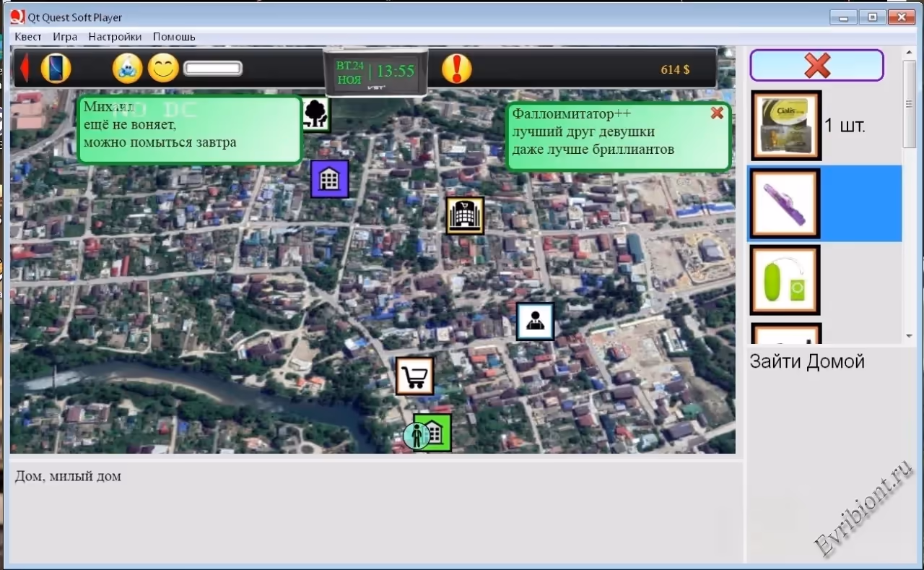The height and width of the screenshot is (570, 924).
Task: Select the green remote item in the inventory
Action: [785, 280]
